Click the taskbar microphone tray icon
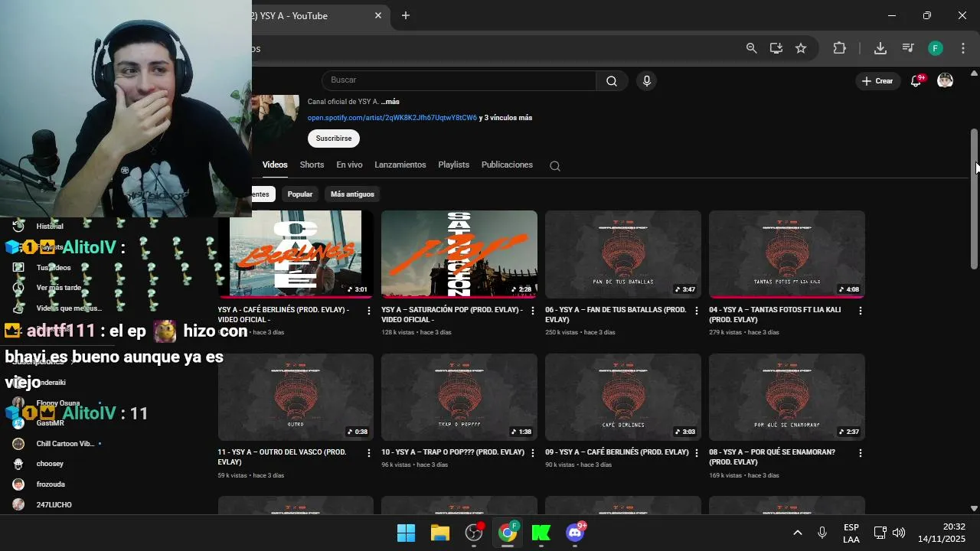Viewport: 980px width, 551px height. pyautogui.click(x=822, y=533)
